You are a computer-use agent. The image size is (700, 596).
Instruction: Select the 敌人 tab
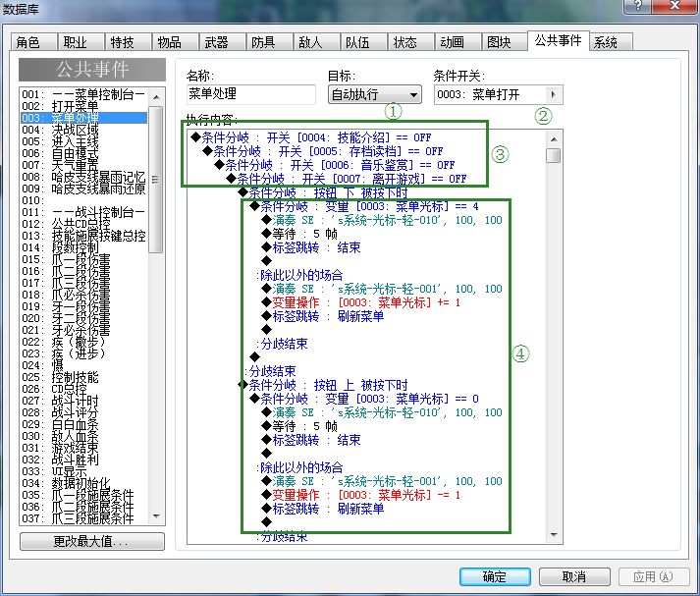[310, 42]
